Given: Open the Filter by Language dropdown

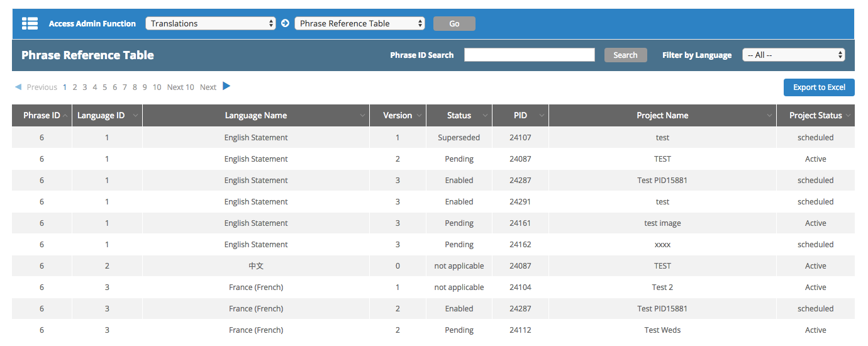Looking at the screenshot, I should click(x=793, y=55).
